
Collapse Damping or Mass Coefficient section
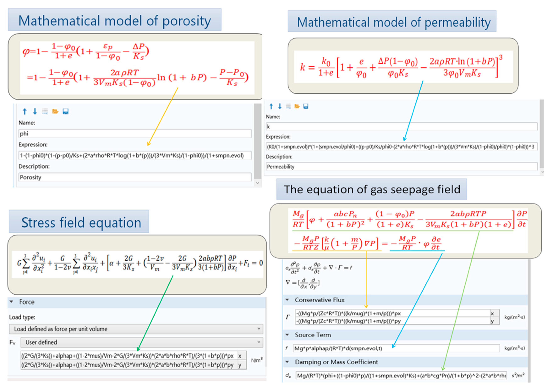click(287, 362)
